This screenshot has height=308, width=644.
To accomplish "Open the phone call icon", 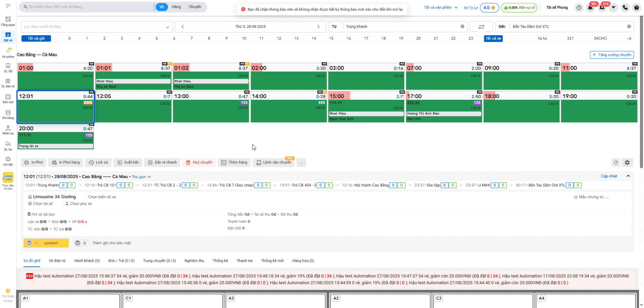I will point(625,7).
